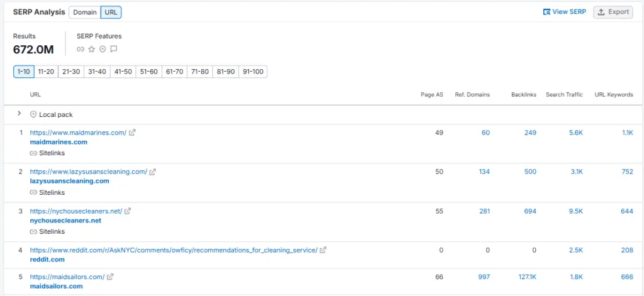Image resolution: width=644 pixels, height=296 pixels.
Task: Click the star SERP feature icon
Action: 91,49
